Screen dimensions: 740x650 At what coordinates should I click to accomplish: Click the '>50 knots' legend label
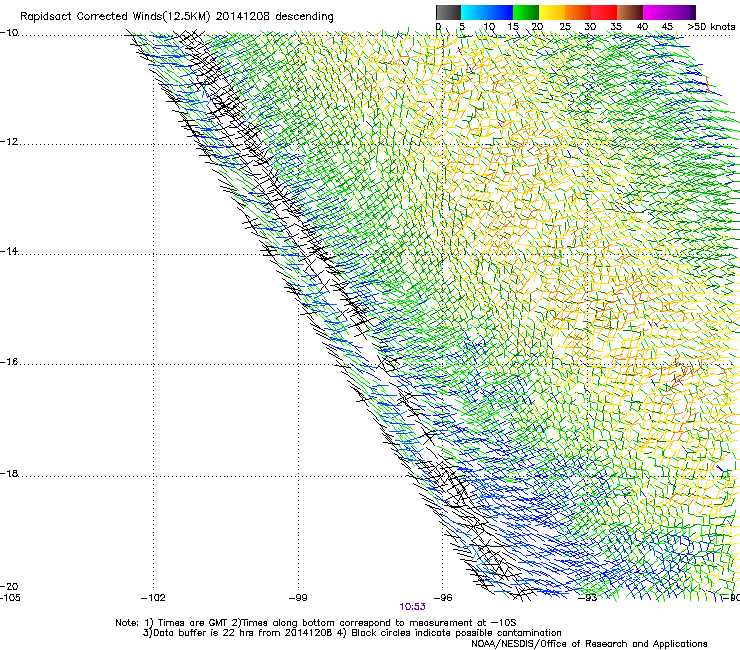(711, 27)
